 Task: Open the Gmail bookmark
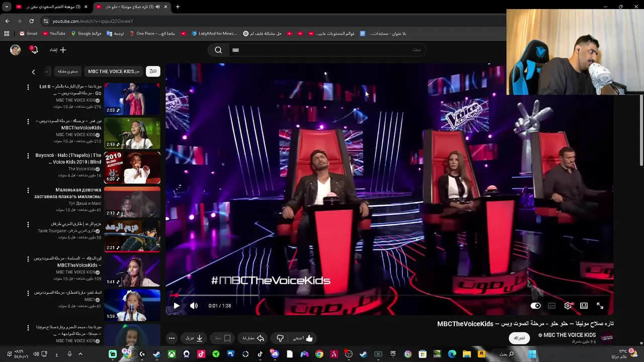(x=28, y=34)
